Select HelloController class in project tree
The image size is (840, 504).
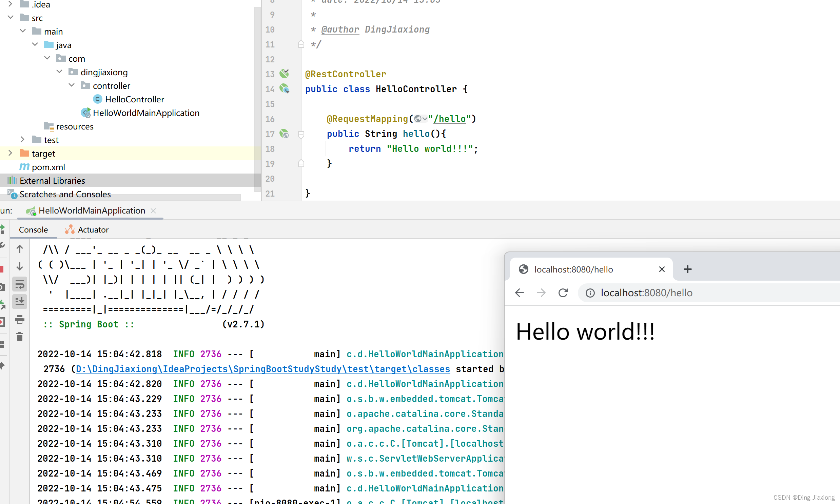pos(134,99)
